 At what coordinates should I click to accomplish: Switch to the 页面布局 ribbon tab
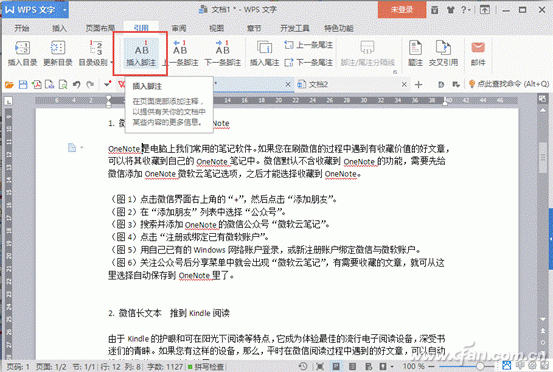click(x=100, y=28)
